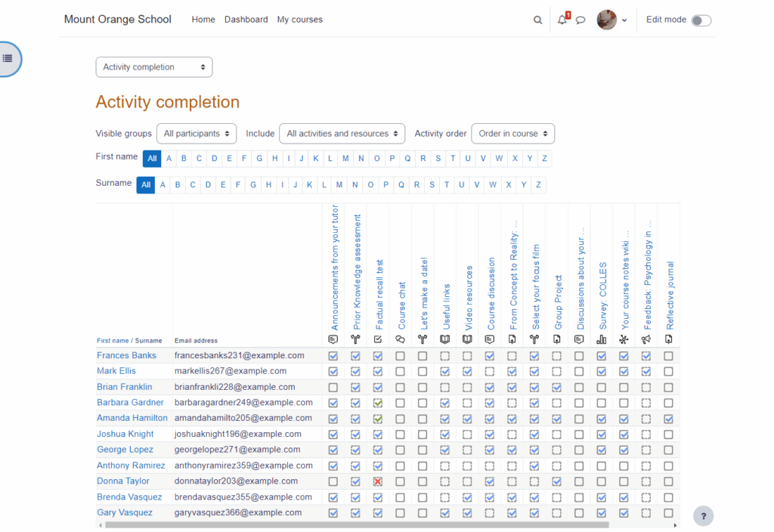
Task: Click the help question mark button
Action: click(x=703, y=516)
